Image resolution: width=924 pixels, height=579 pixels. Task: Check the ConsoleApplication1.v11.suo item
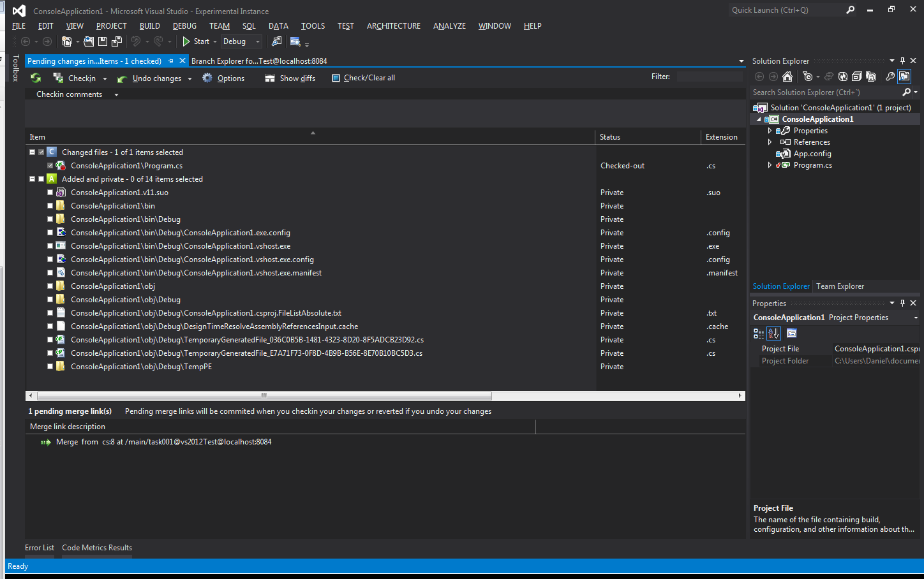[50, 192]
